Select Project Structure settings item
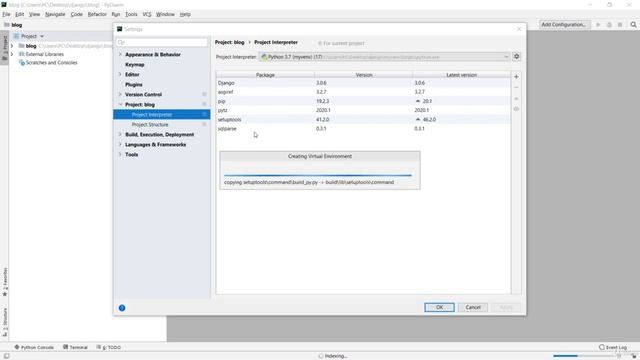Image resolution: width=640 pixels, height=360 pixels. 162,124
